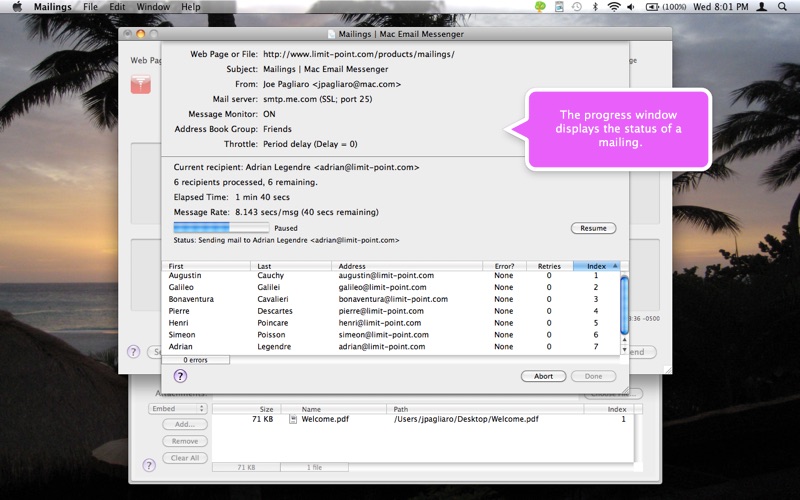Click the mailing progress bar
This screenshot has width=800, height=500.
tap(221, 228)
